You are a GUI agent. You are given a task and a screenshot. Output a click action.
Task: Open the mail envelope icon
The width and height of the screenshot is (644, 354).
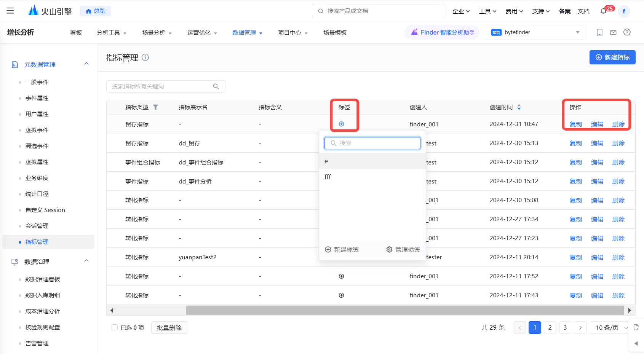(x=613, y=32)
